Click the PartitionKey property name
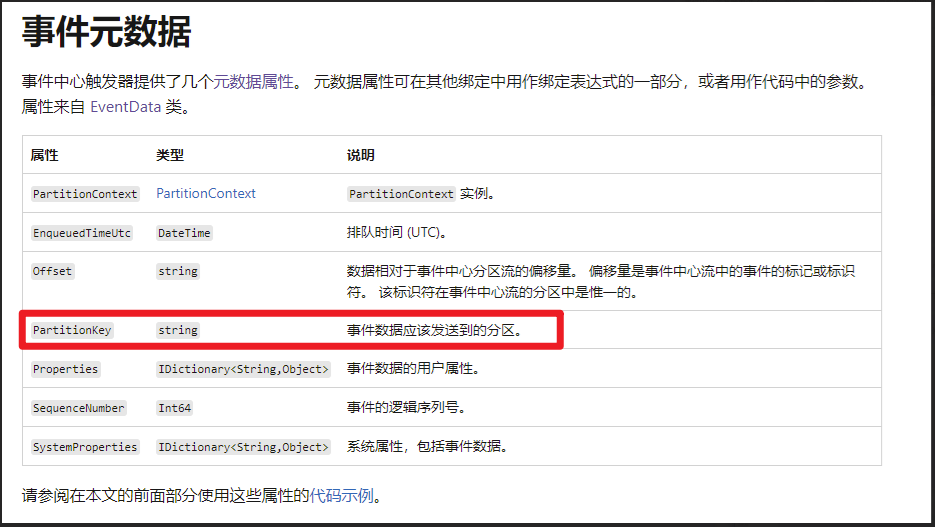Viewport: 935px width, 527px height. tap(71, 330)
